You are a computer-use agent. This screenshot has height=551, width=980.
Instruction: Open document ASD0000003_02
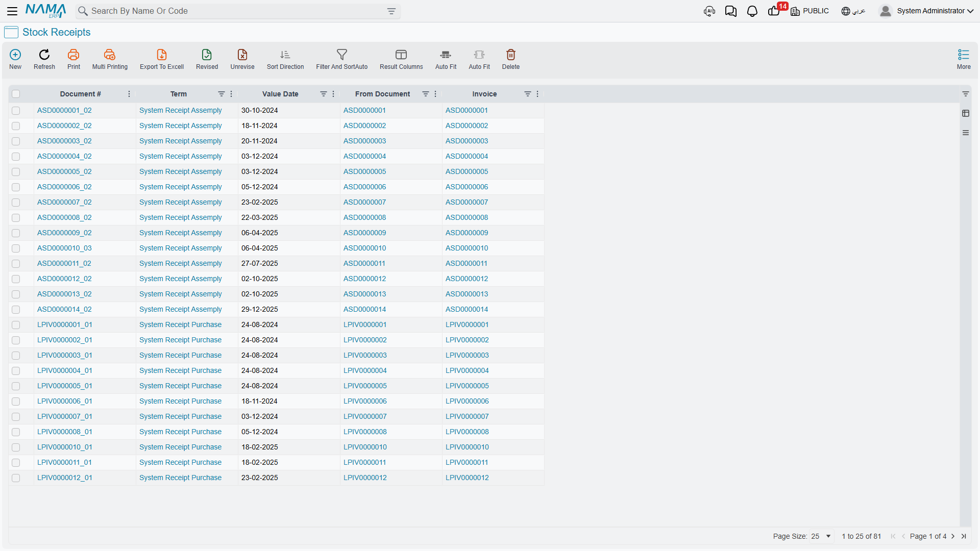(64, 141)
